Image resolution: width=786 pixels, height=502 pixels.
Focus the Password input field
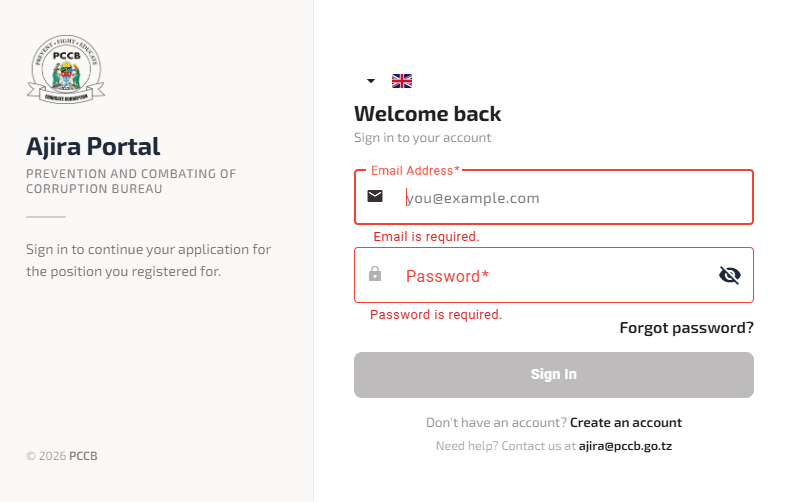pos(550,276)
